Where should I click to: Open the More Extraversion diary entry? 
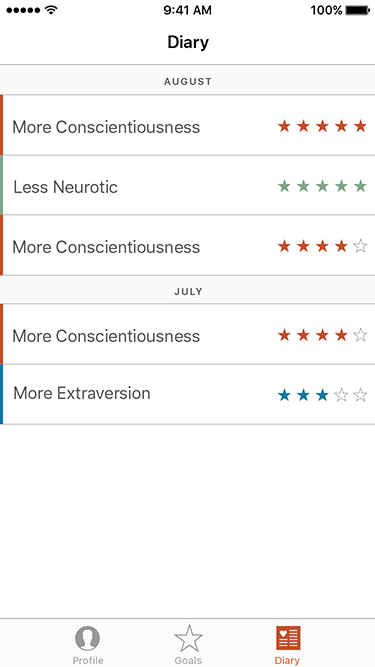[x=188, y=394]
